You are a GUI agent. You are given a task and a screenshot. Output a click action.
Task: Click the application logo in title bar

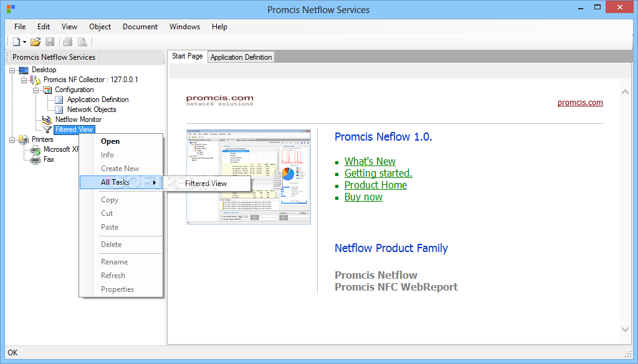point(11,9)
